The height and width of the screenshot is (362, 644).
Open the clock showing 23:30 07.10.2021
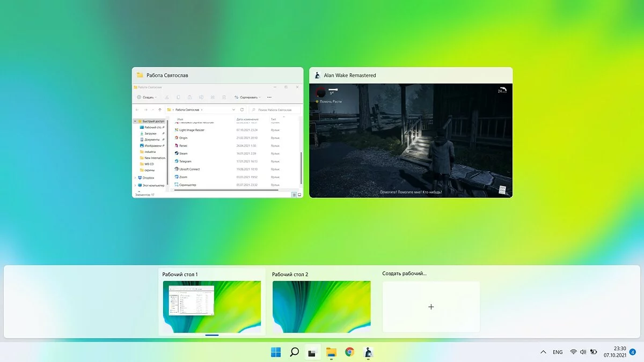pyautogui.click(x=614, y=352)
